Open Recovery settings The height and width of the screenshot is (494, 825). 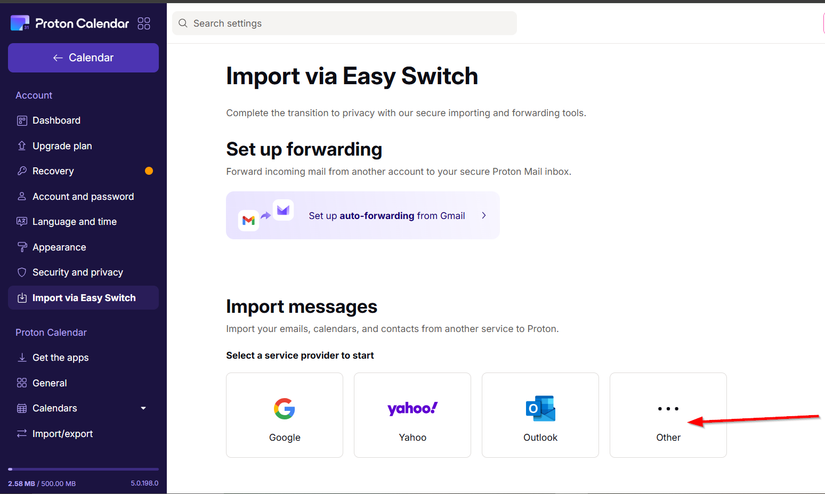(x=83, y=171)
